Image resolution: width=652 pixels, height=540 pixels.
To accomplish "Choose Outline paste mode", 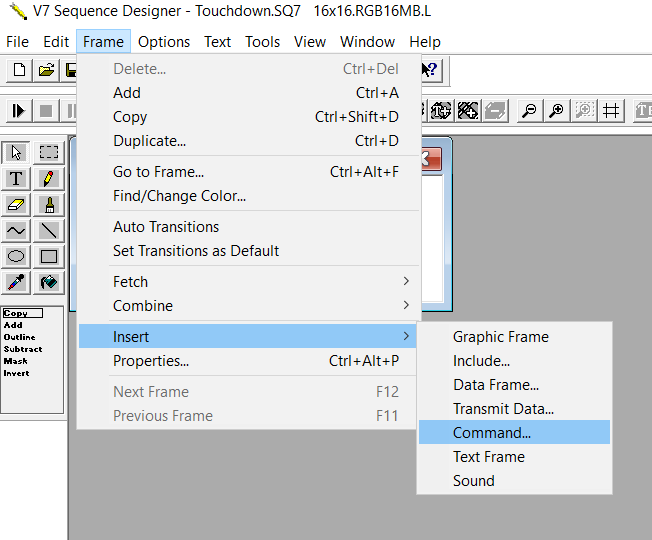I will [20, 337].
